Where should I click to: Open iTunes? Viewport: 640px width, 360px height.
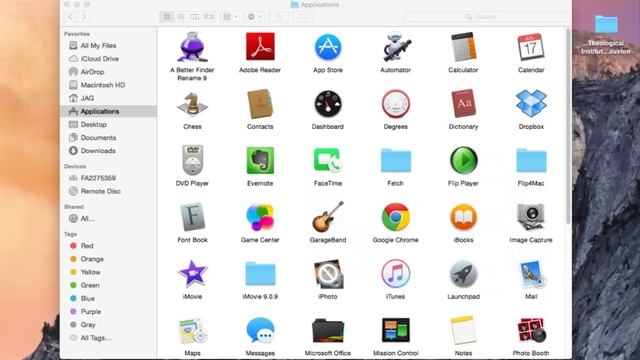[x=396, y=273]
